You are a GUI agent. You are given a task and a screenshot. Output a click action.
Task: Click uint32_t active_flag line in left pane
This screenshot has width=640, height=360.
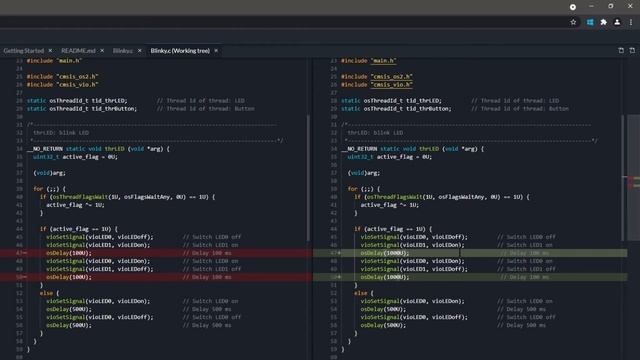pyautogui.click(x=76, y=157)
